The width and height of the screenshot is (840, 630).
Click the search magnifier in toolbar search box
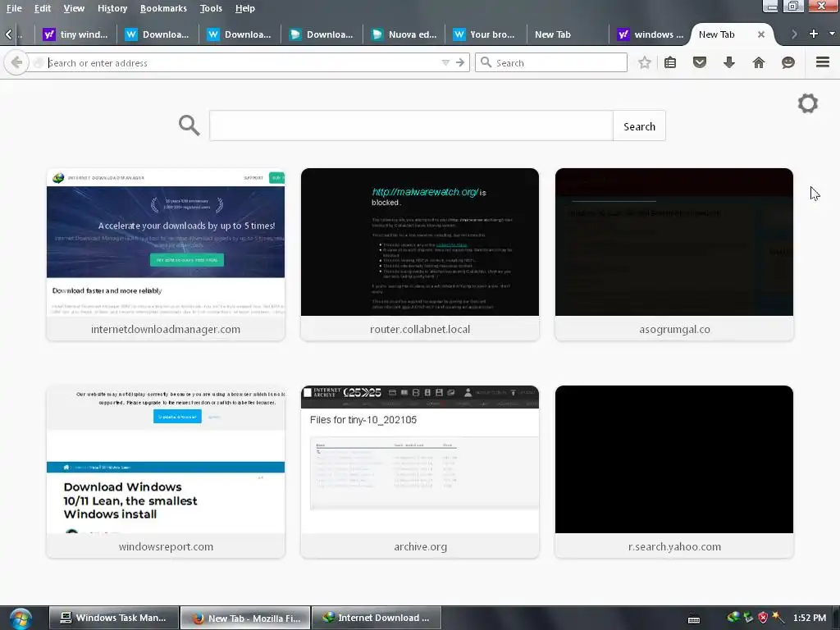tap(486, 62)
